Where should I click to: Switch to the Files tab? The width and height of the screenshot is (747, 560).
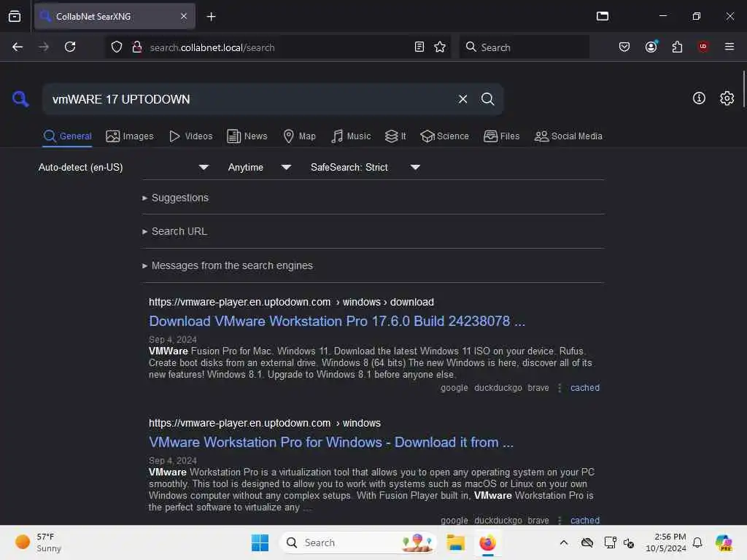[501, 136]
